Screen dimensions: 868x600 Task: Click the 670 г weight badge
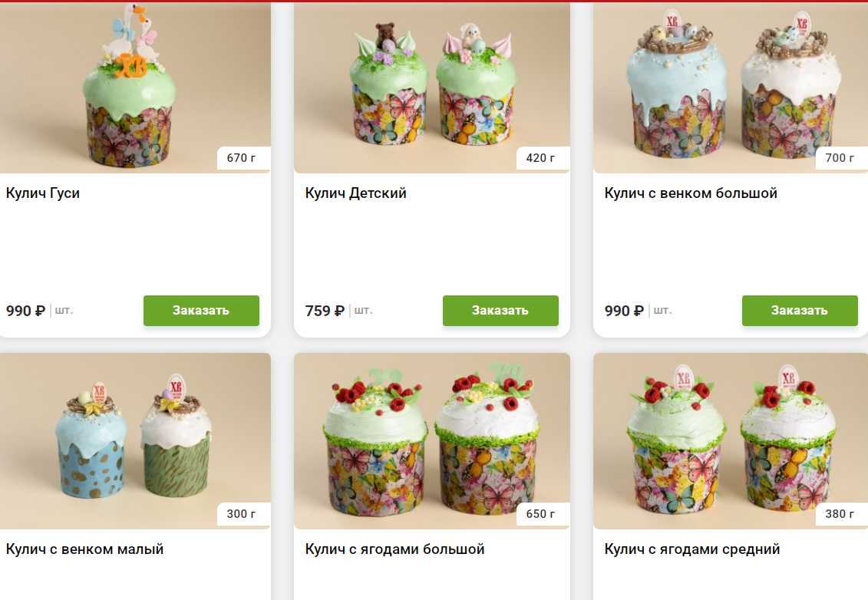[241, 158]
